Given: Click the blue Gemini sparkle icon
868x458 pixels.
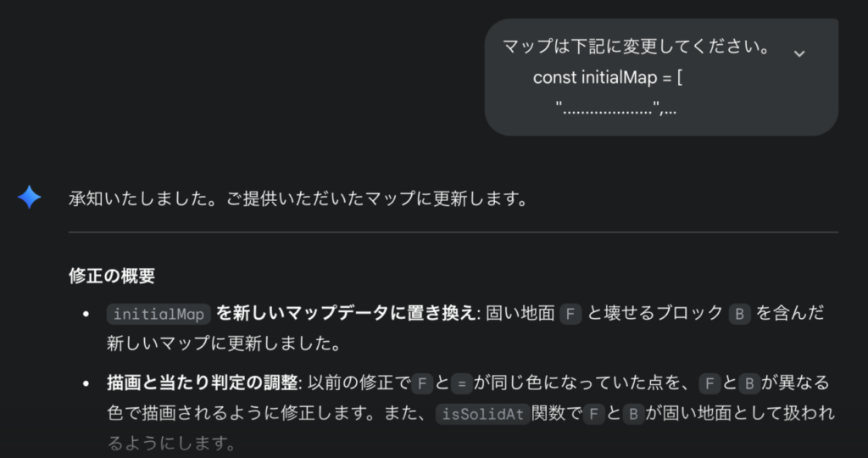Looking at the screenshot, I should [30, 197].
